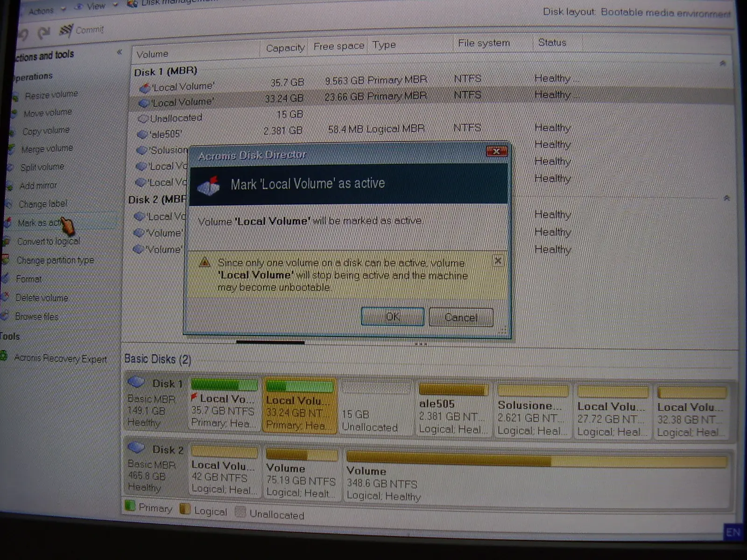The height and width of the screenshot is (560, 747).
Task: Collapse the Disk 2 group in volume list
Action: (x=726, y=198)
